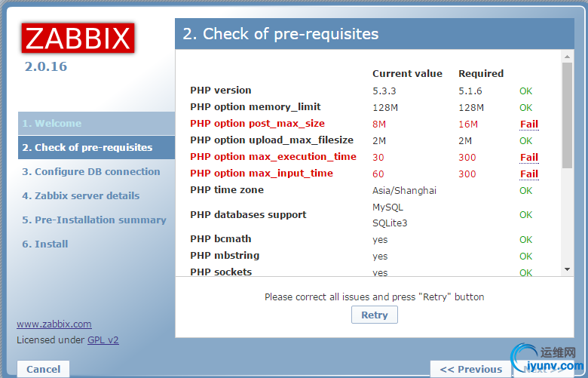Click Fail link for max_execution_time
Viewport: 588px width, 378px height.
529,157
